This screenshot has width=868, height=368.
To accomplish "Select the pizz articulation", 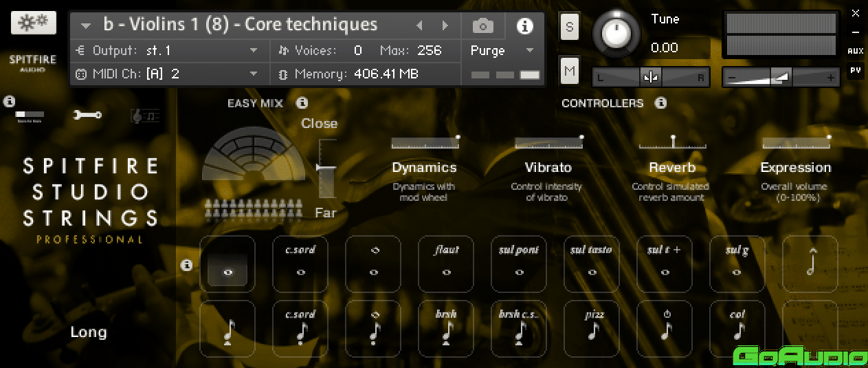I will click(x=592, y=329).
